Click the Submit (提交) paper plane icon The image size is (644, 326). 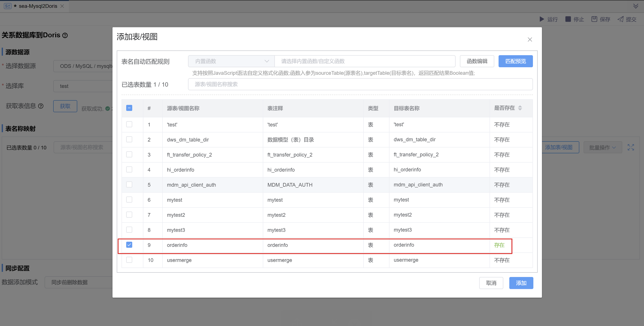(620, 19)
